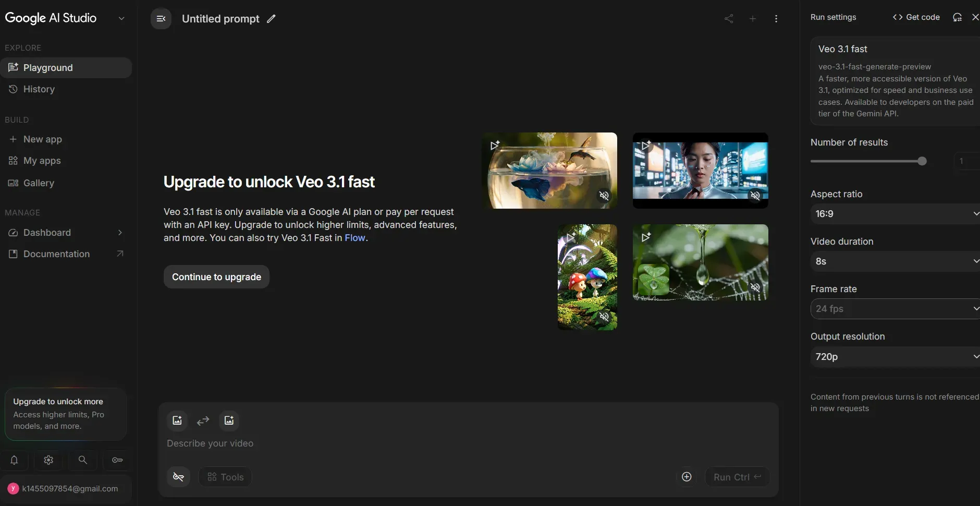
Task: Click the Get code button
Action: (916, 17)
